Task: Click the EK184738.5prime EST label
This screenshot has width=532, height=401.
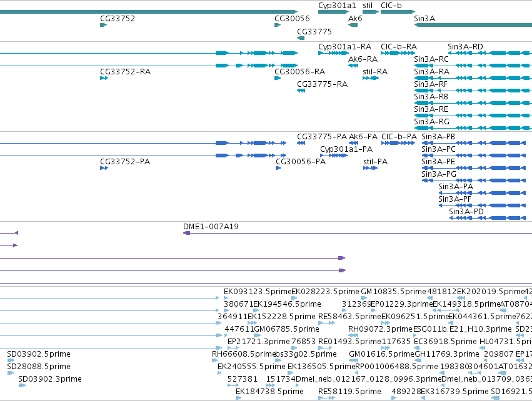Action: [x=269, y=392]
